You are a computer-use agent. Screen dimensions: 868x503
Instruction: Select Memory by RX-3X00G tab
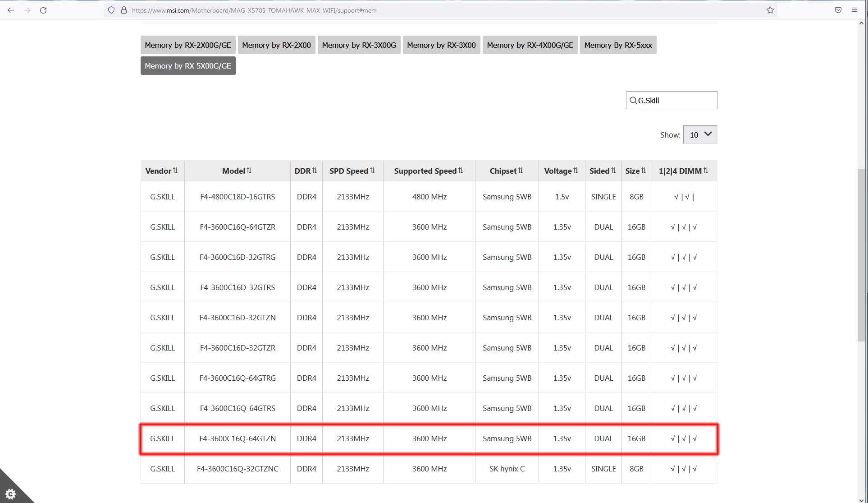coord(359,45)
